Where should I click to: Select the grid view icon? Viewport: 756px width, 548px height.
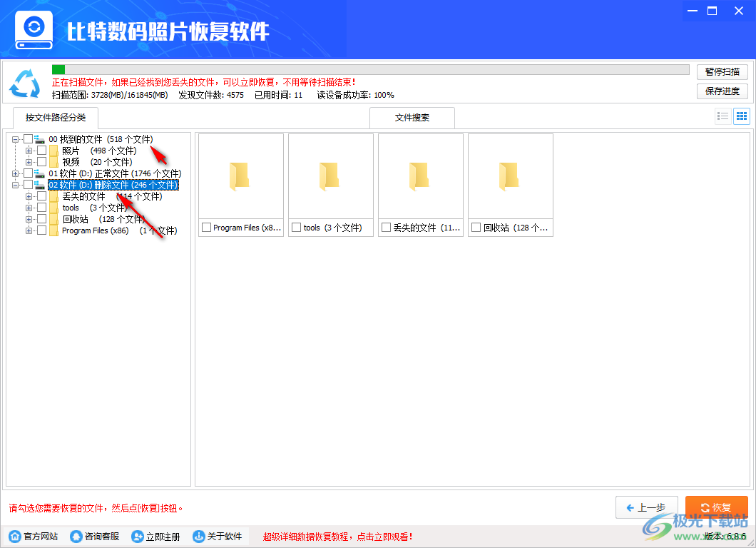742,116
